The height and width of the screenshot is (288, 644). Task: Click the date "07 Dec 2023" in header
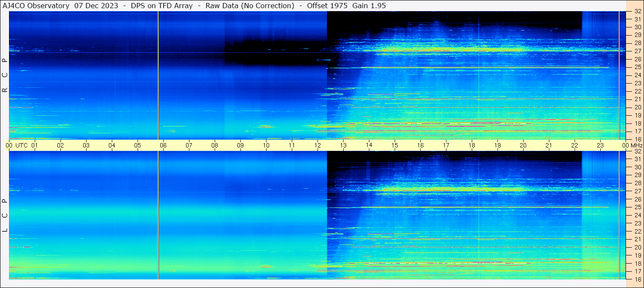click(96, 6)
